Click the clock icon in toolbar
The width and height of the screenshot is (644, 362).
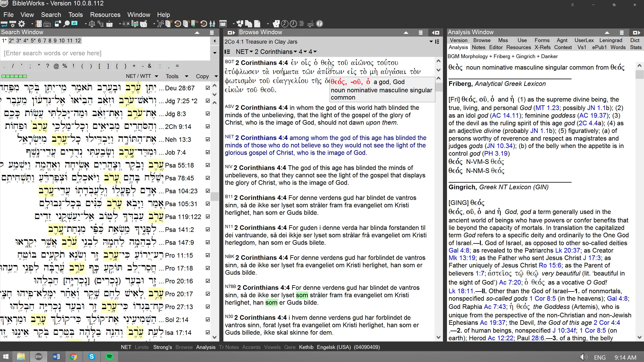pyautogui.click(x=293, y=24)
